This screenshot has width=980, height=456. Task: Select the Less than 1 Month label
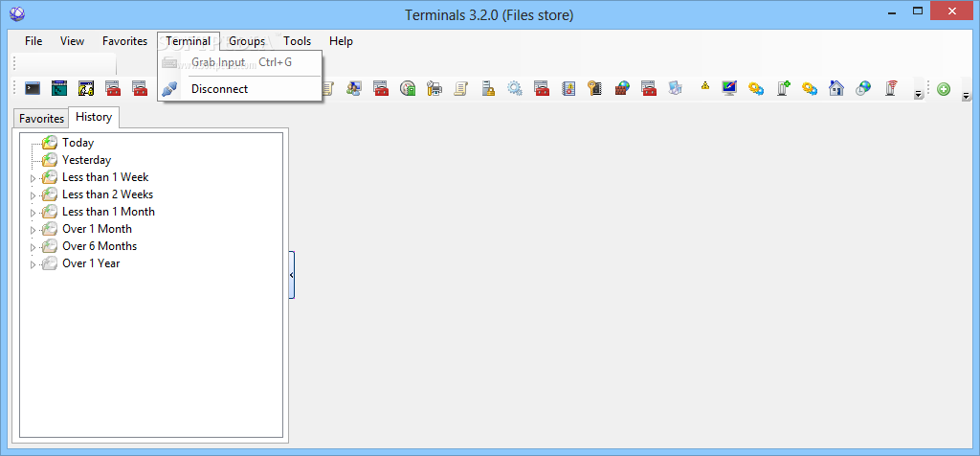click(109, 212)
